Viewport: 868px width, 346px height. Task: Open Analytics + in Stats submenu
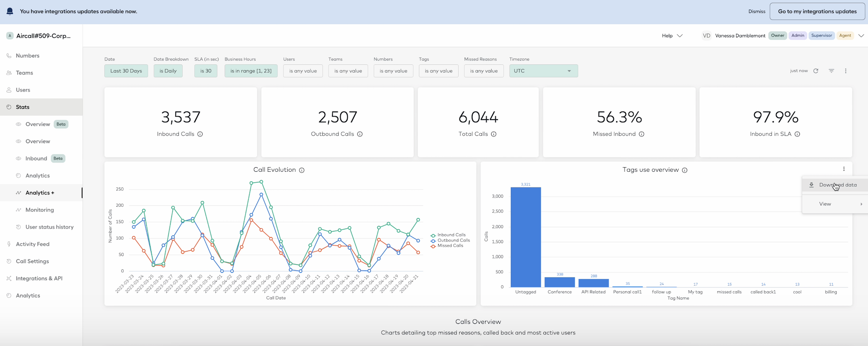40,193
